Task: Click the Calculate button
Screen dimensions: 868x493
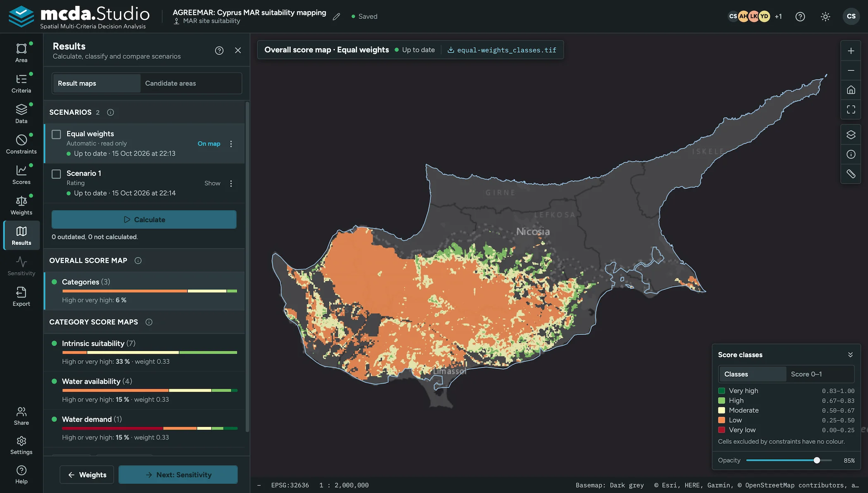Action: (144, 220)
